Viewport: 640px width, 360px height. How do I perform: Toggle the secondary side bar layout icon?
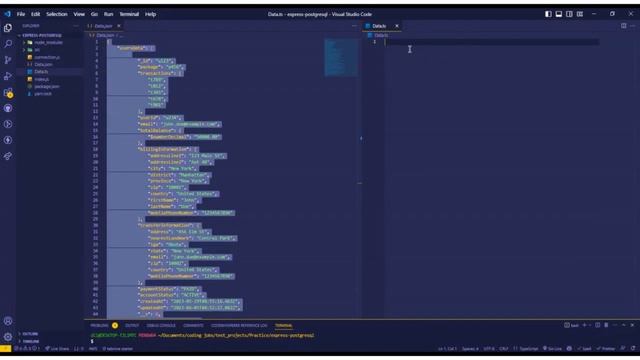569,14
